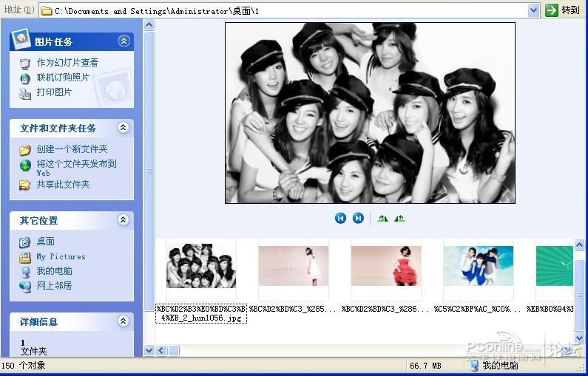Rotate image counterclockwise
This screenshot has height=376, width=588.
pyautogui.click(x=399, y=218)
